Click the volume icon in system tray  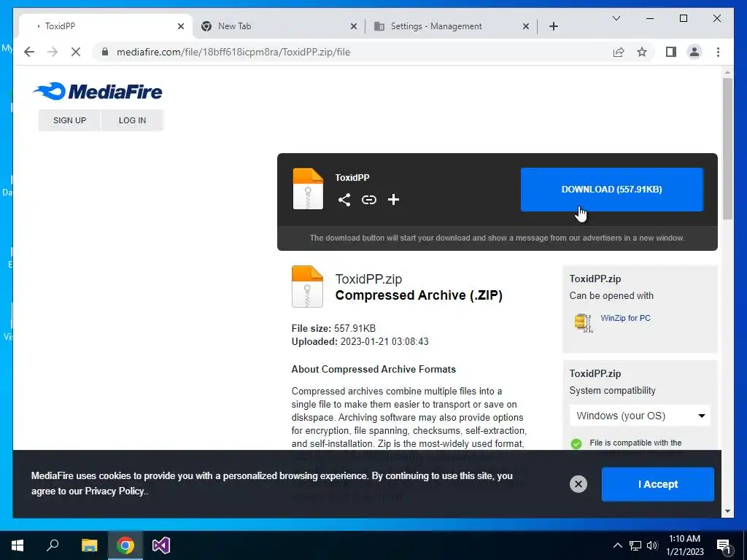pyautogui.click(x=652, y=545)
